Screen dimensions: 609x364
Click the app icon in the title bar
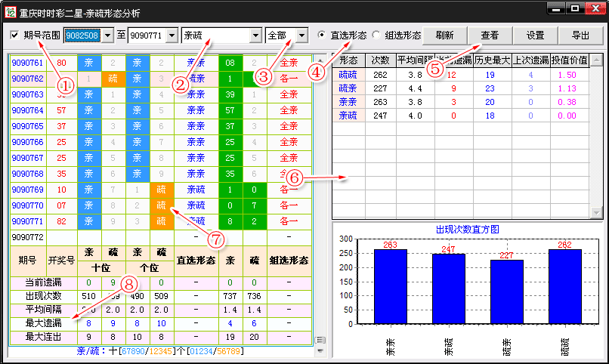pyautogui.click(x=10, y=11)
